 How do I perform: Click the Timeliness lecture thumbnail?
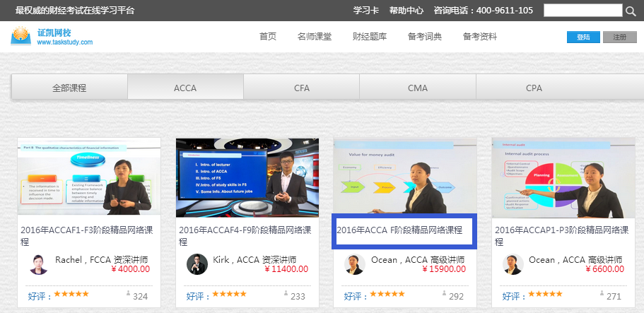[x=89, y=176]
